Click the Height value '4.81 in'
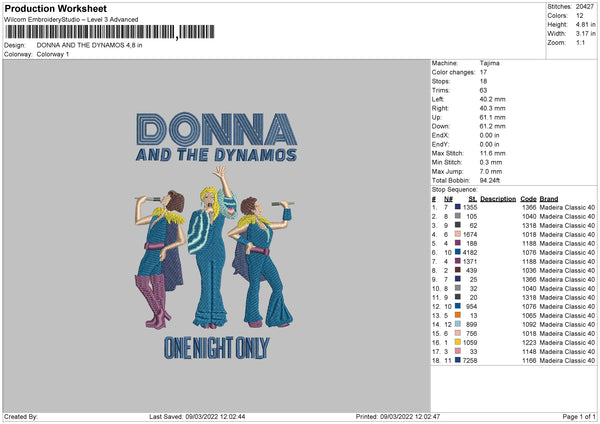This screenshot has width=600, height=424. [585, 24]
